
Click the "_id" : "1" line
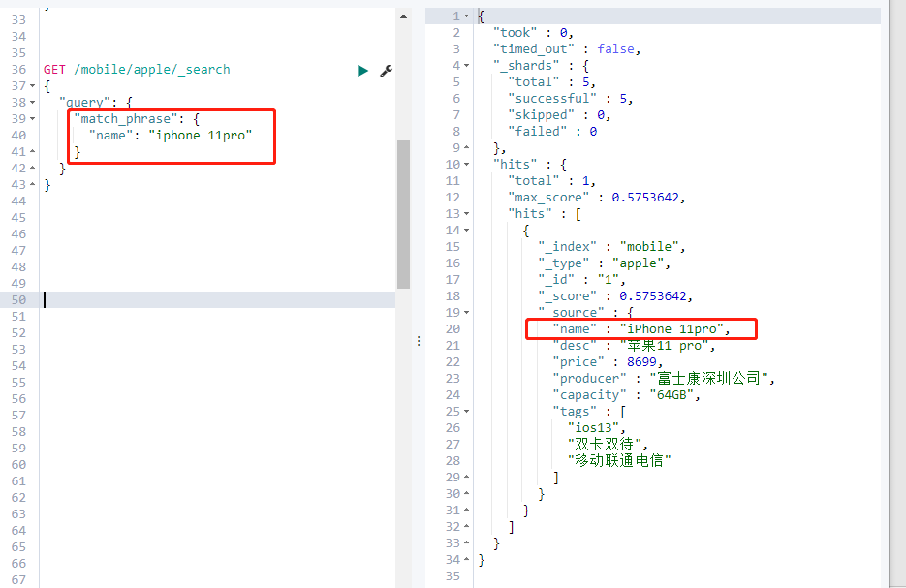[581, 280]
